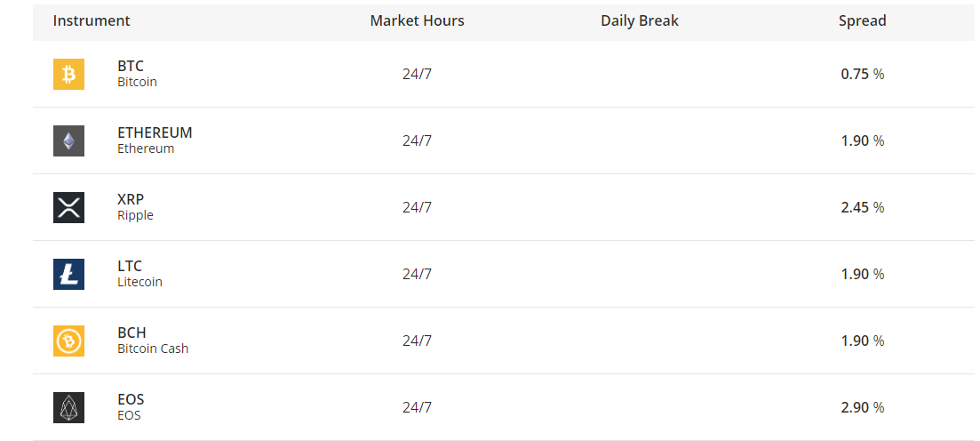The width and height of the screenshot is (980, 441).
Task: Click the Daily Break column header
Action: (x=640, y=20)
